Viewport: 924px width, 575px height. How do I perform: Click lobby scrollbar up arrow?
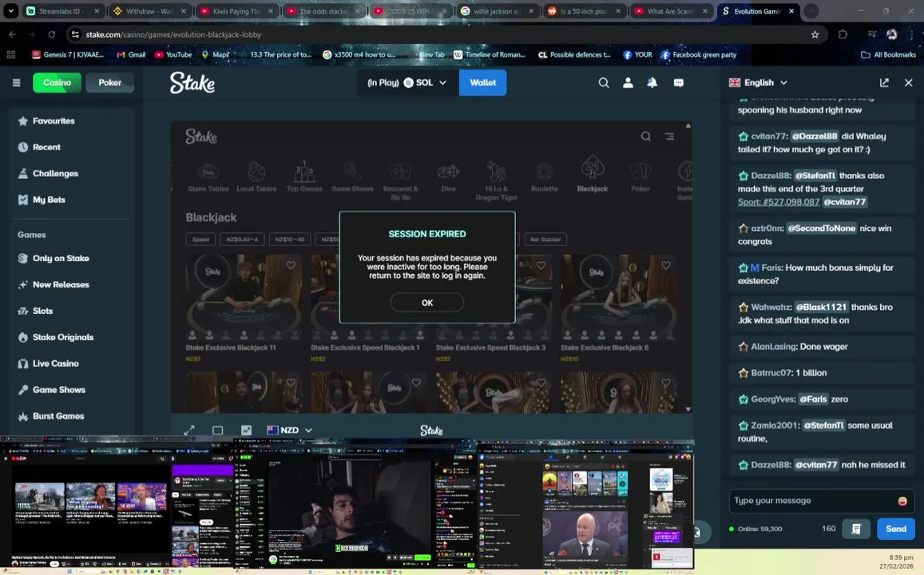coord(688,126)
